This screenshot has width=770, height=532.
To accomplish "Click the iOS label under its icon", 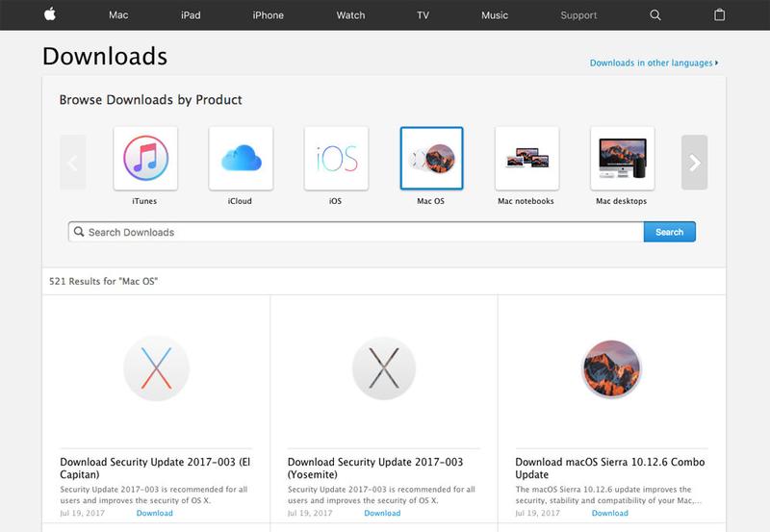I will click(x=335, y=201).
